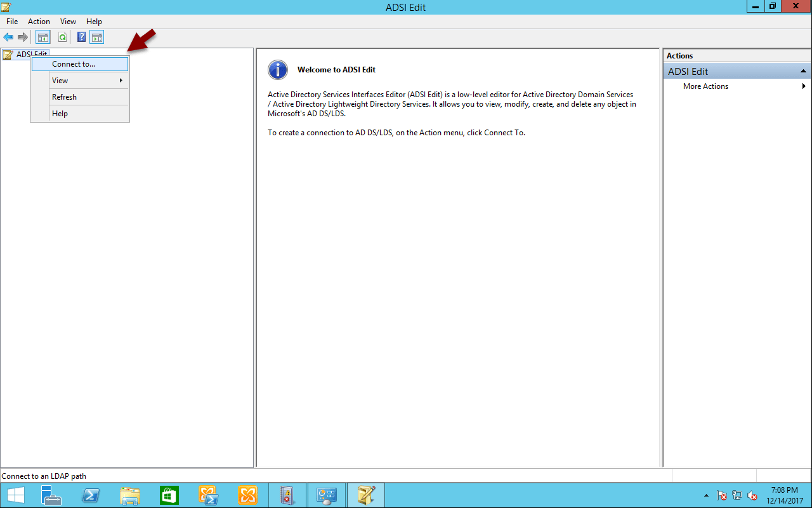Click the ADSI Edit title bar app icon
Screen dimensions: 812x508
click(6, 7)
